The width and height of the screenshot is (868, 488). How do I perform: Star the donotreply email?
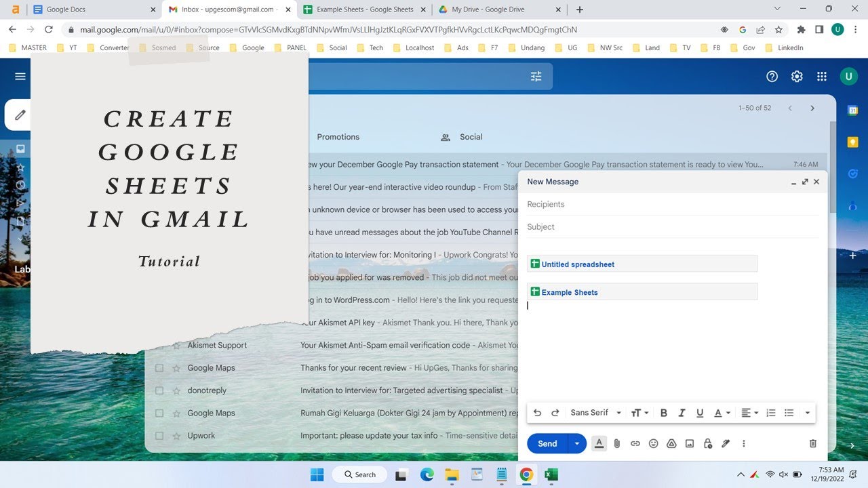[x=176, y=390]
